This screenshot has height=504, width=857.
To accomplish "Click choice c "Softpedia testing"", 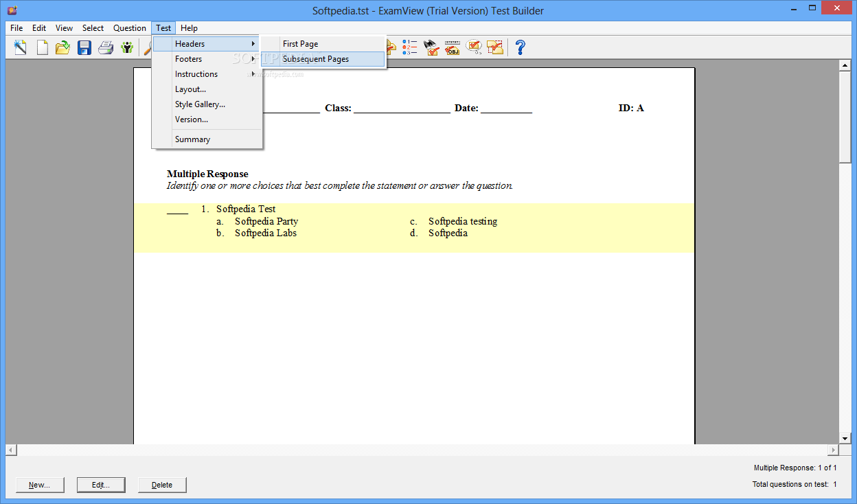I will 463,221.
